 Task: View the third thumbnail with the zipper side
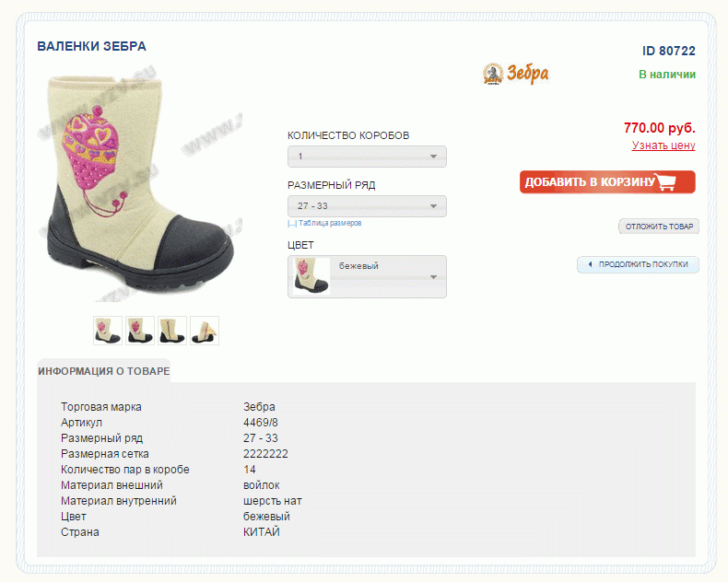[172, 331]
